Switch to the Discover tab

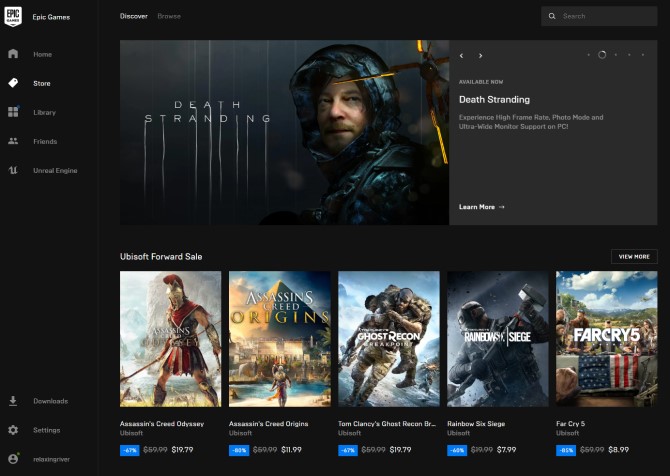[134, 16]
